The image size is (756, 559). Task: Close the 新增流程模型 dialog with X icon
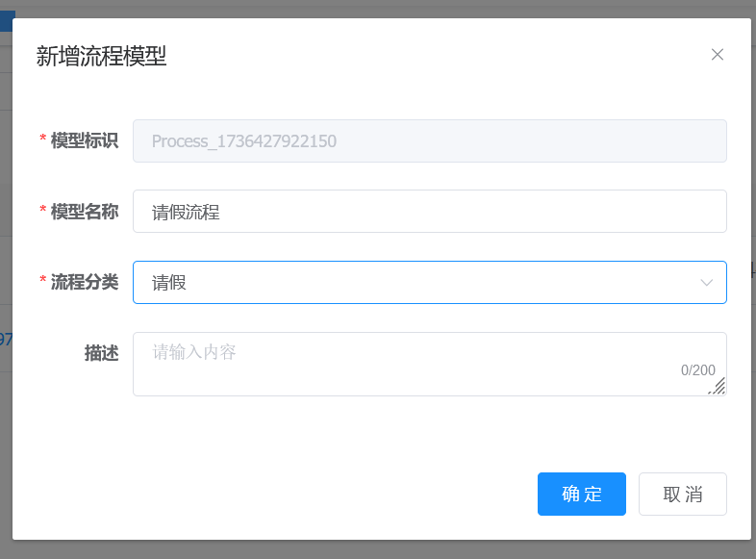(717, 55)
